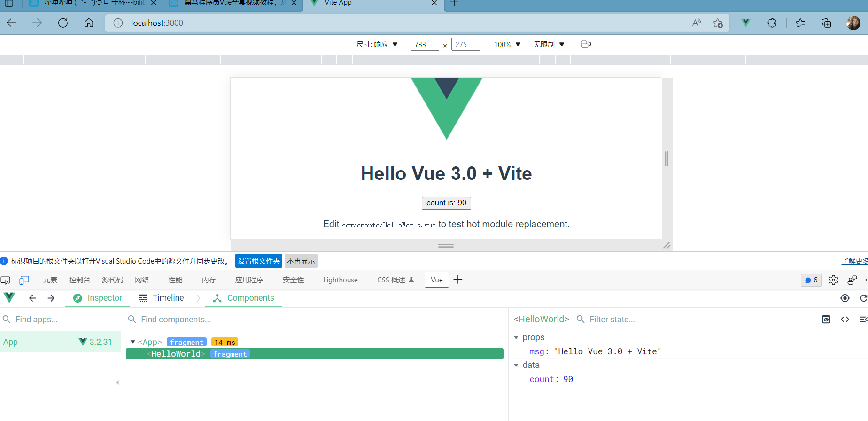The image size is (868, 421).
Task: Open the 100% zoom dropdown
Action: (x=507, y=44)
